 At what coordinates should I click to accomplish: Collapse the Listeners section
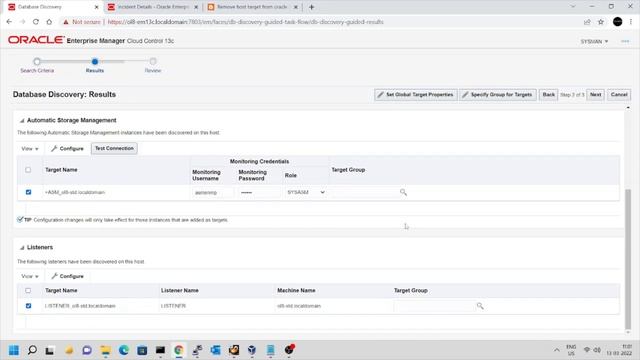(22, 247)
